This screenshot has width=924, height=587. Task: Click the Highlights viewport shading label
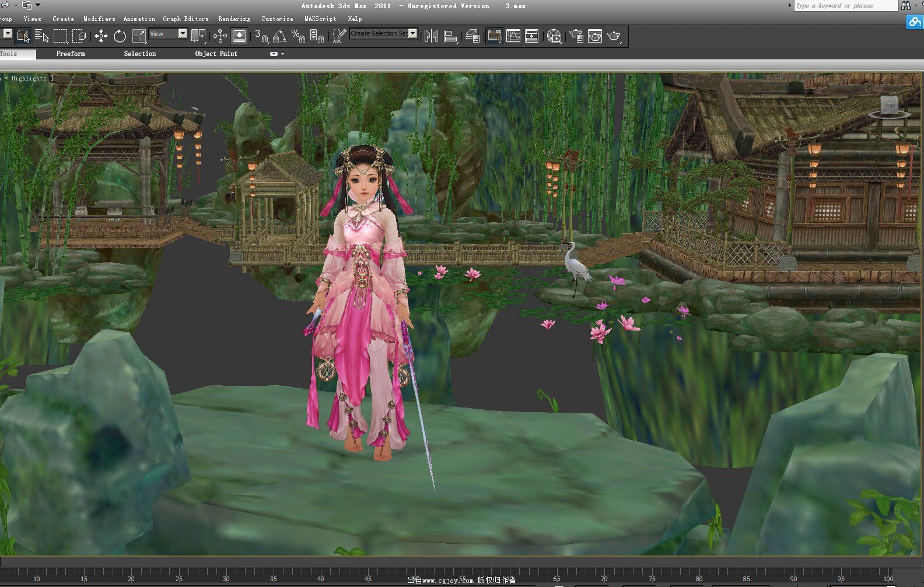click(x=29, y=78)
